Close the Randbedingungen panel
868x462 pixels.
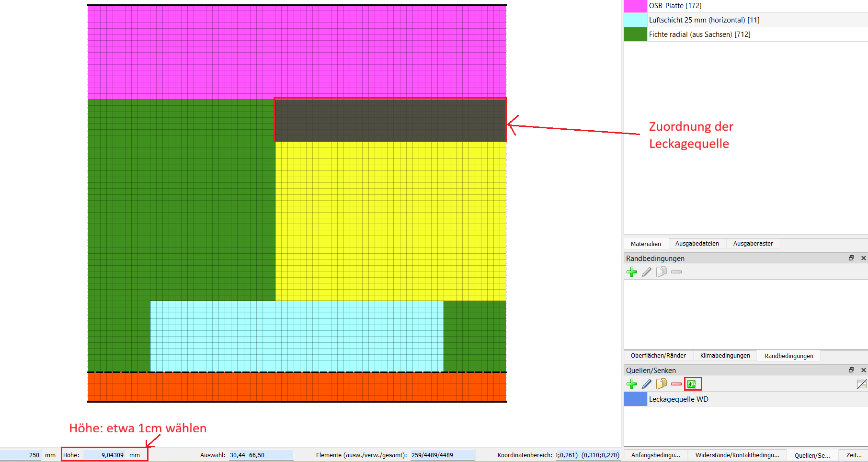pos(863,258)
